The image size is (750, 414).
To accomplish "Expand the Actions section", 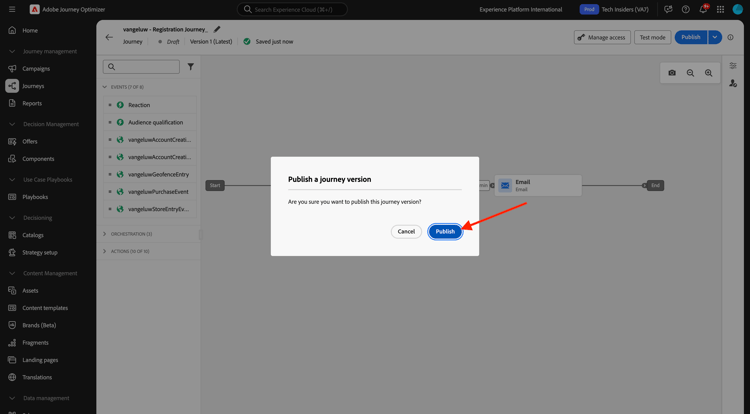I will [105, 251].
